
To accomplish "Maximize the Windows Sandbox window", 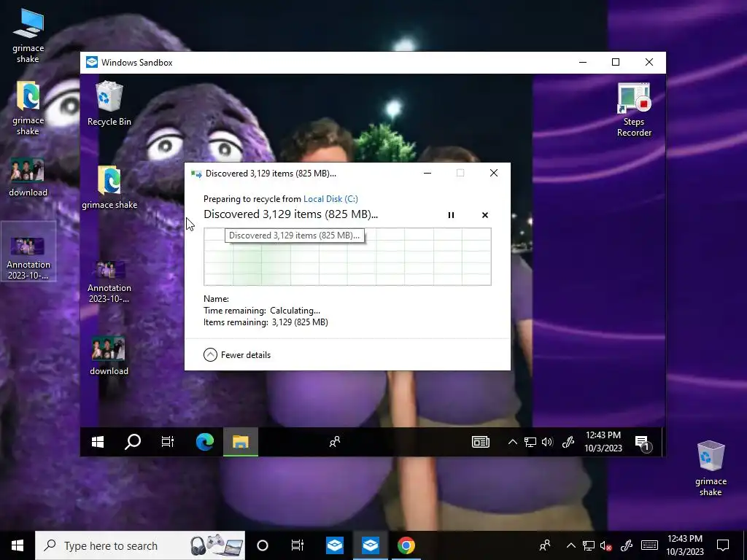I will 616,63.
